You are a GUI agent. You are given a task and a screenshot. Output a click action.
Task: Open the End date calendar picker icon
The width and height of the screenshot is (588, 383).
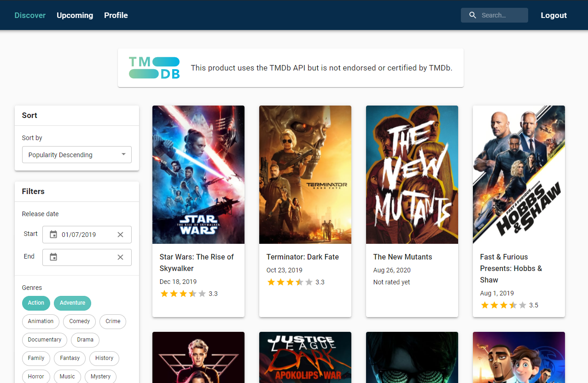pyautogui.click(x=53, y=257)
